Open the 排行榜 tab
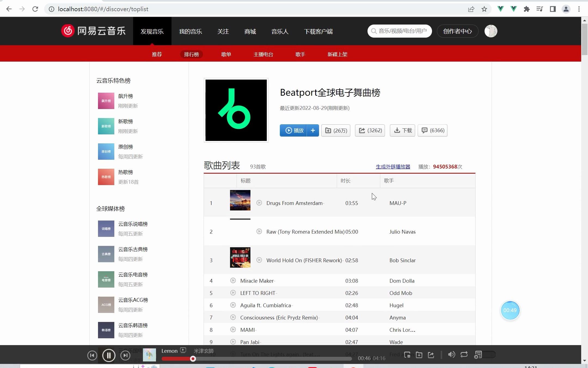The image size is (588, 368). pyautogui.click(x=192, y=54)
